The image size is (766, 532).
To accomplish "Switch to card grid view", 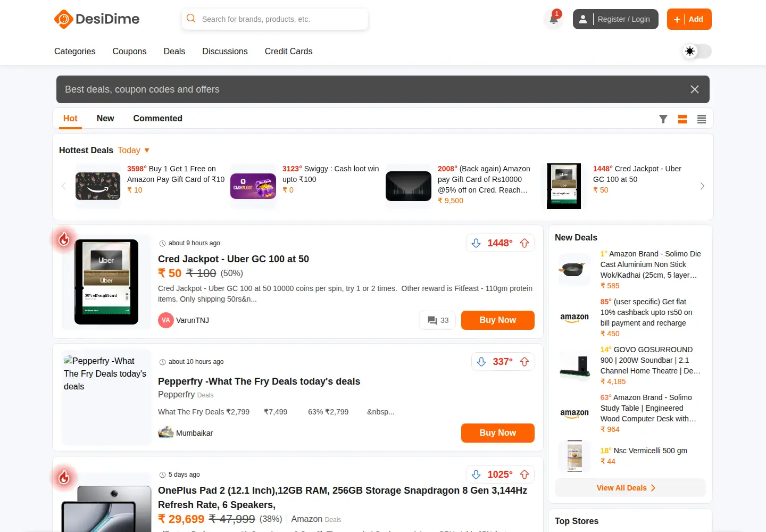I will tap(682, 119).
